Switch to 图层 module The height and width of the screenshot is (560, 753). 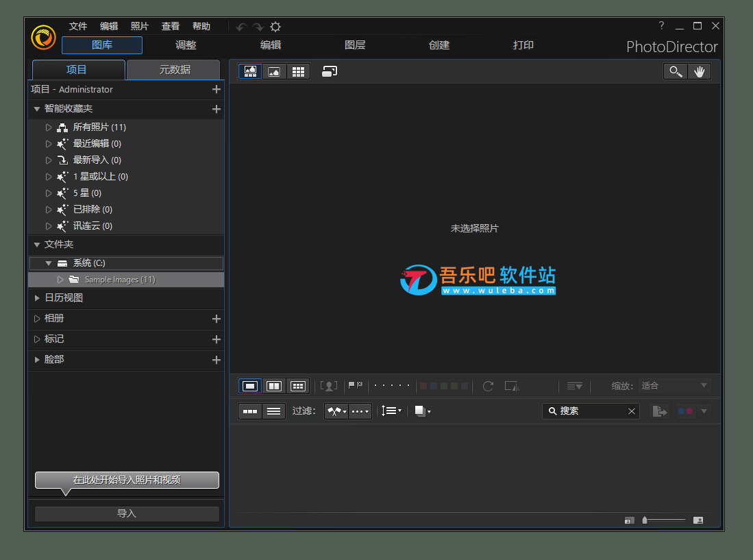(x=355, y=45)
